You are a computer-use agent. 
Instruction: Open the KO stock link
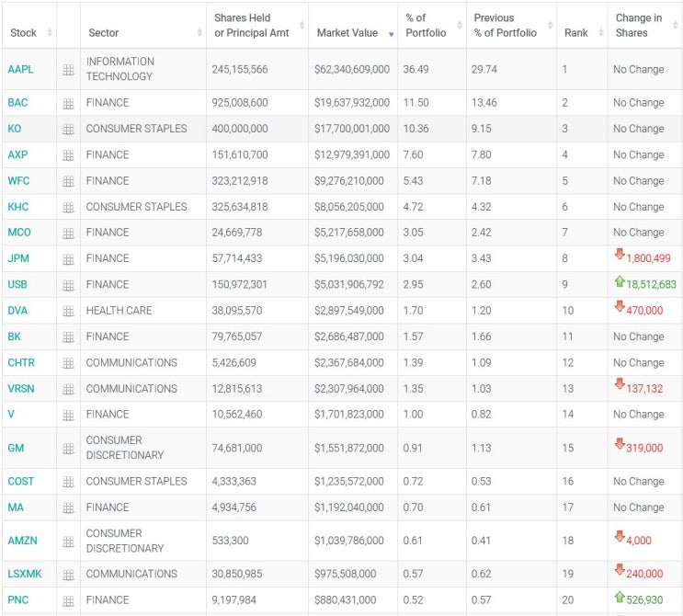click(15, 129)
